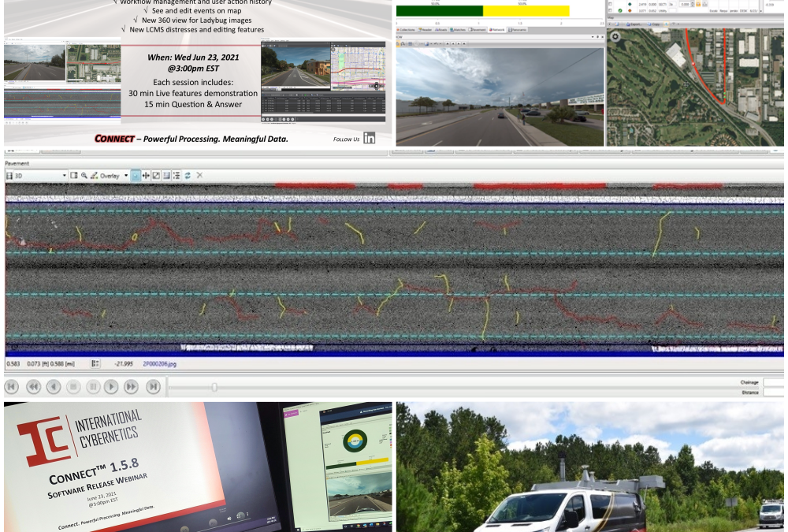Refresh the pavement view with the refresh icon
Viewport: 788px width, 532px height.
pyautogui.click(x=187, y=175)
